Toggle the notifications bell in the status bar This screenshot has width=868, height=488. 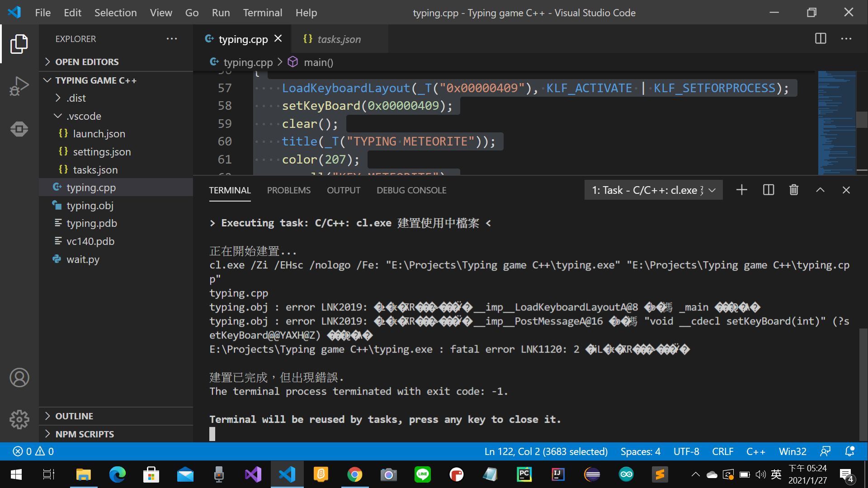[x=849, y=451]
